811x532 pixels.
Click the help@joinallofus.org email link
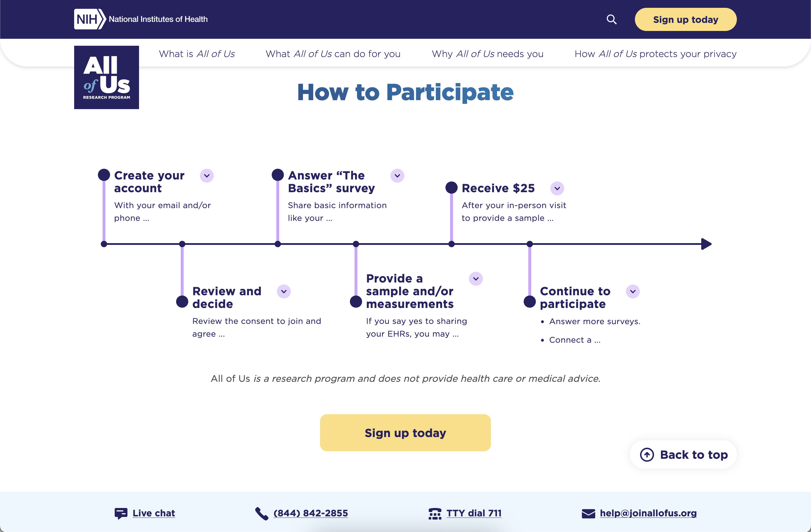pos(648,513)
